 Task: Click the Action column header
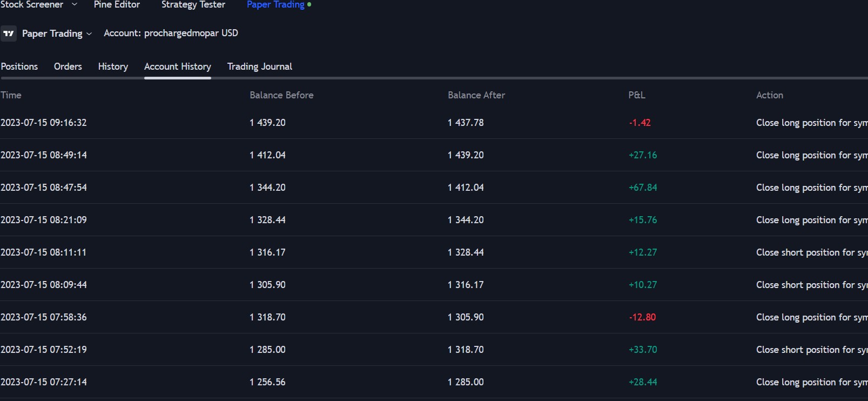tap(769, 95)
